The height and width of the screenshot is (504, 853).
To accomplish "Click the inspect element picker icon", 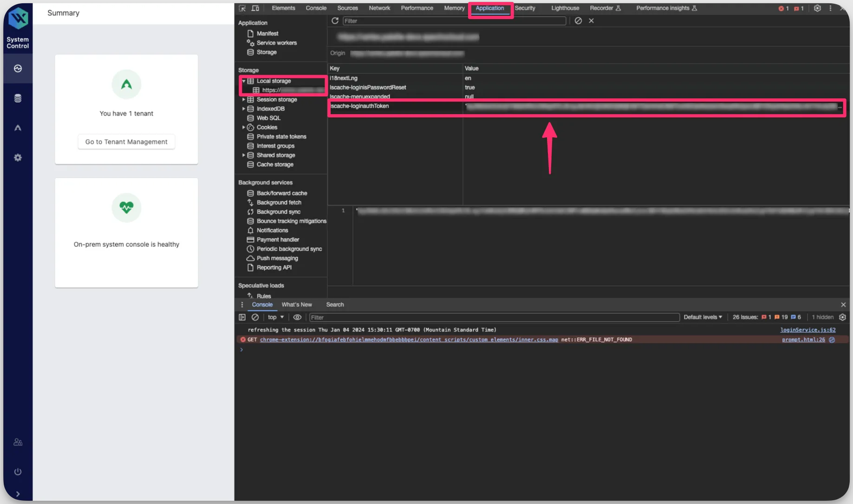I will pos(242,8).
